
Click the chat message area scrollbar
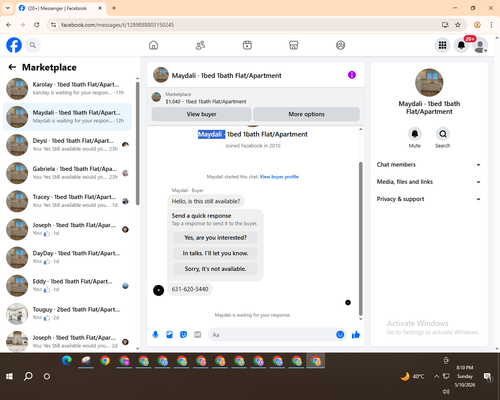tap(360, 238)
